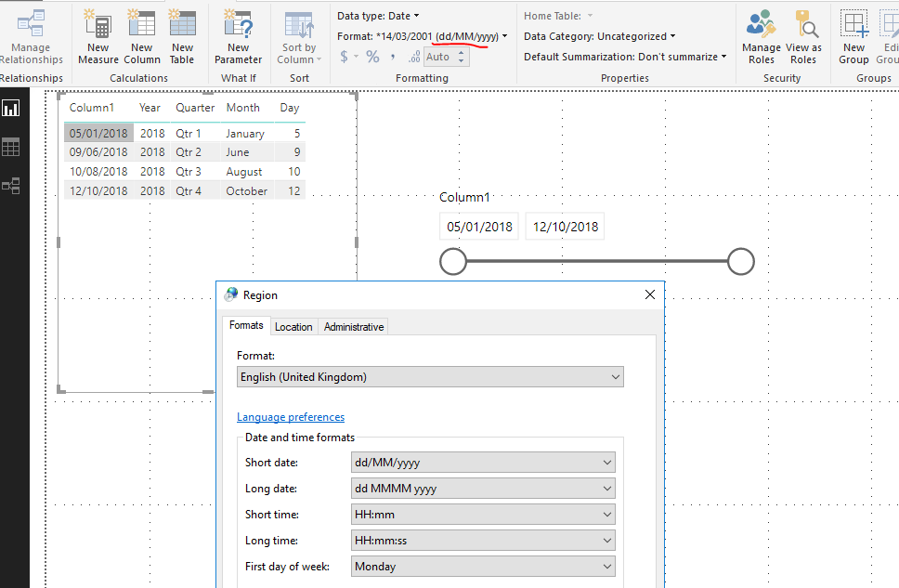This screenshot has height=588, width=899.
Task: Switch to the Location tab
Action: pos(293,327)
